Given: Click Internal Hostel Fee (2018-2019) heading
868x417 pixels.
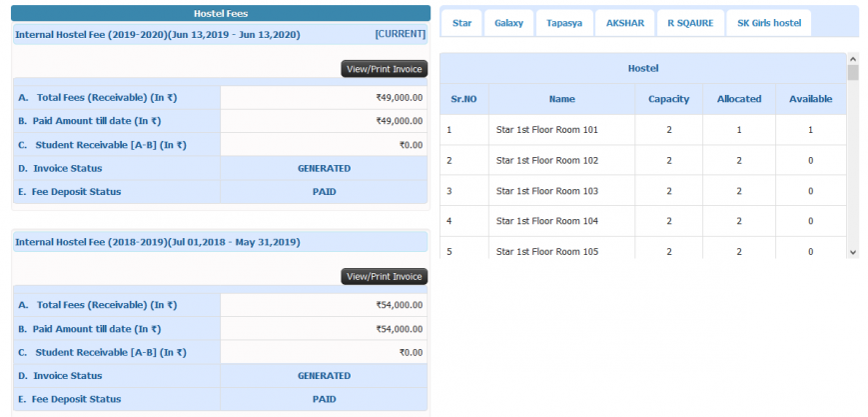Looking at the screenshot, I should coord(158,242).
